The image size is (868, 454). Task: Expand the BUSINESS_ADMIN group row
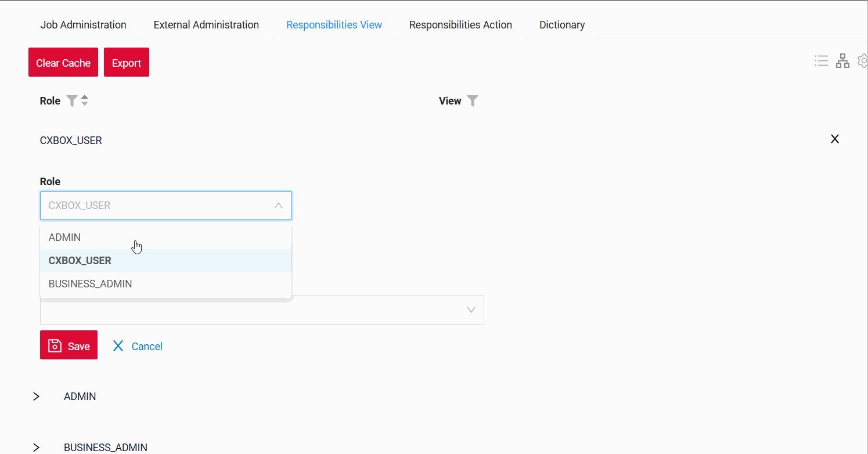37,447
